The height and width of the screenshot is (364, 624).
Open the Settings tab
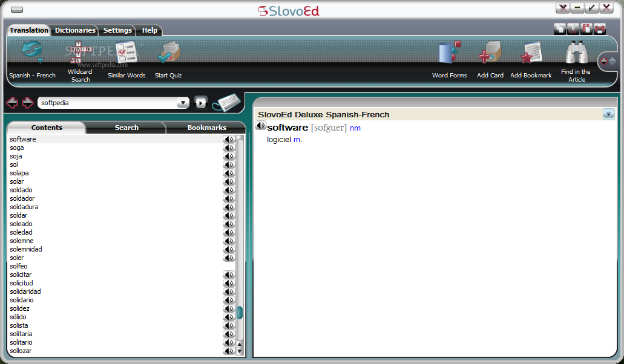117,30
